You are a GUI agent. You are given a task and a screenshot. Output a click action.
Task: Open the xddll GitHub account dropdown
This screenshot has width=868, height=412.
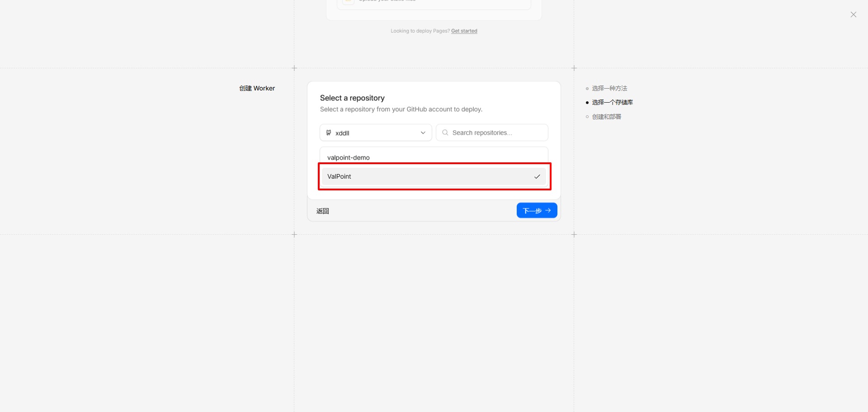point(376,133)
